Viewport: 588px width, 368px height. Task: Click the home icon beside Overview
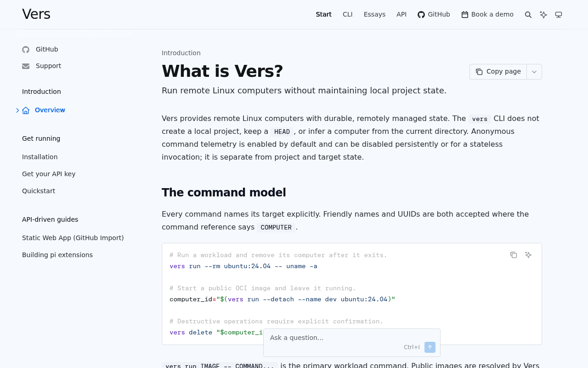[26, 110]
